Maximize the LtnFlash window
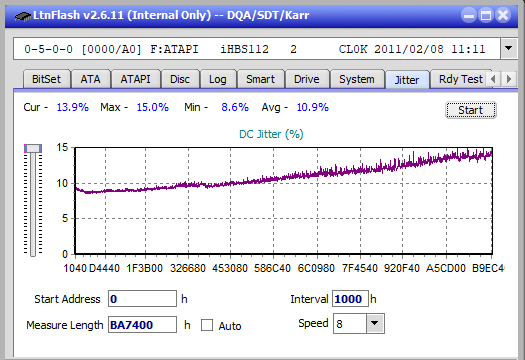This screenshot has height=360, width=525. (x=486, y=15)
